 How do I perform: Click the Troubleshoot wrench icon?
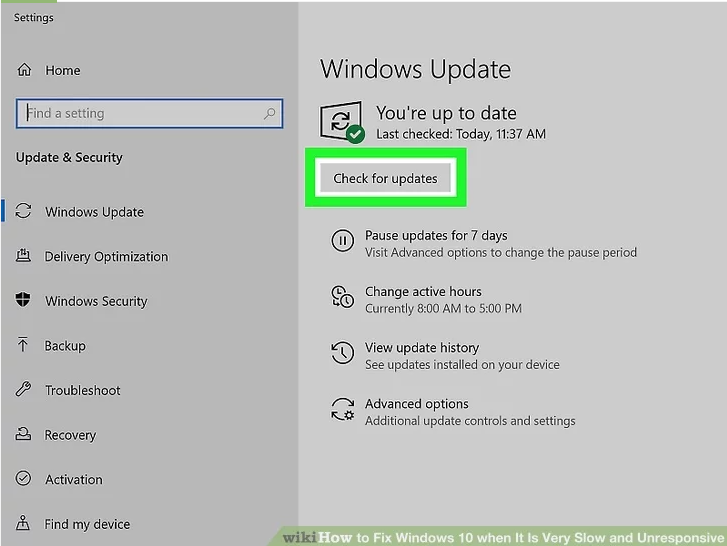coord(24,390)
